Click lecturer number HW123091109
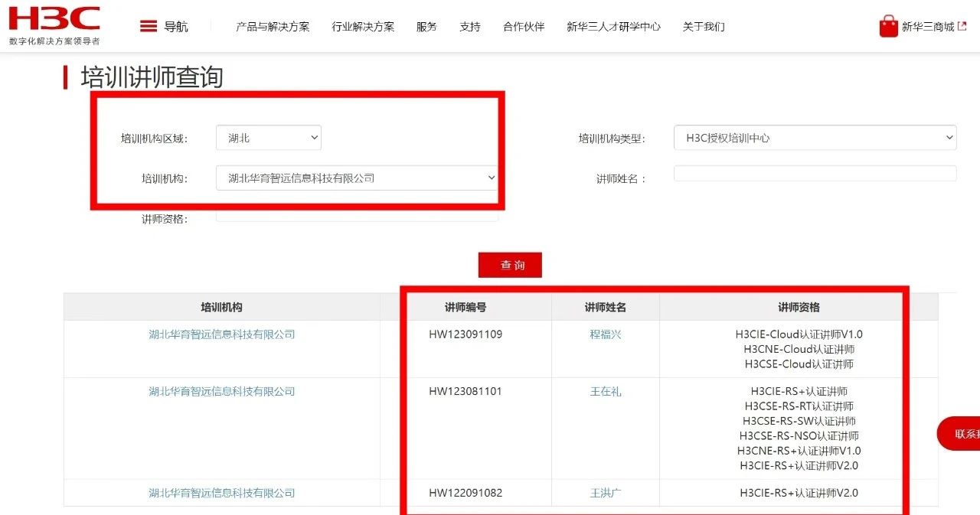Viewport: 980px width, 515px height. click(x=465, y=334)
